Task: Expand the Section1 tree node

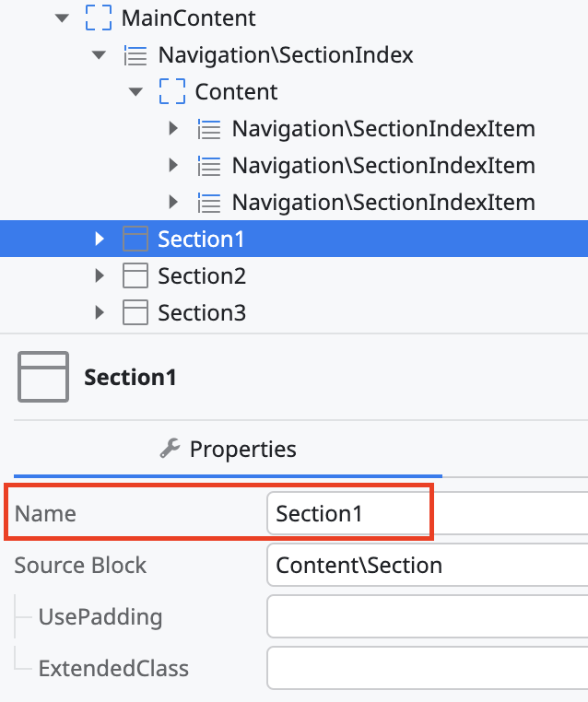Action: pos(100,240)
